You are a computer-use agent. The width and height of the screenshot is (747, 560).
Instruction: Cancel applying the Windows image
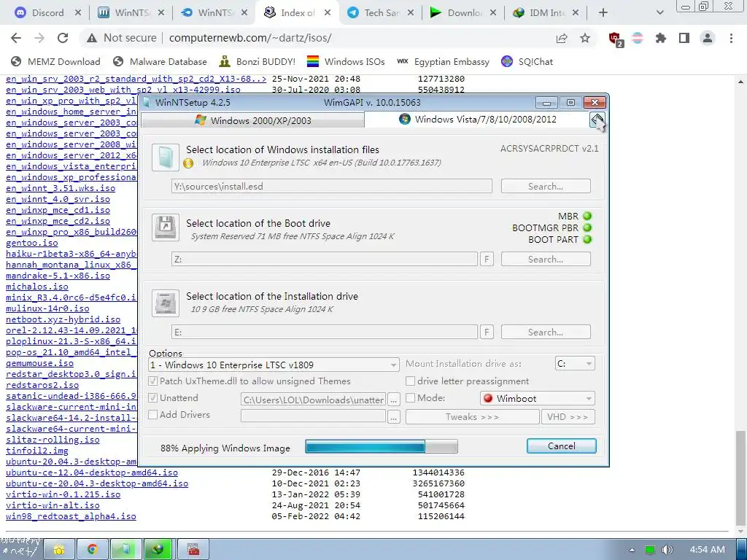tap(561, 446)
